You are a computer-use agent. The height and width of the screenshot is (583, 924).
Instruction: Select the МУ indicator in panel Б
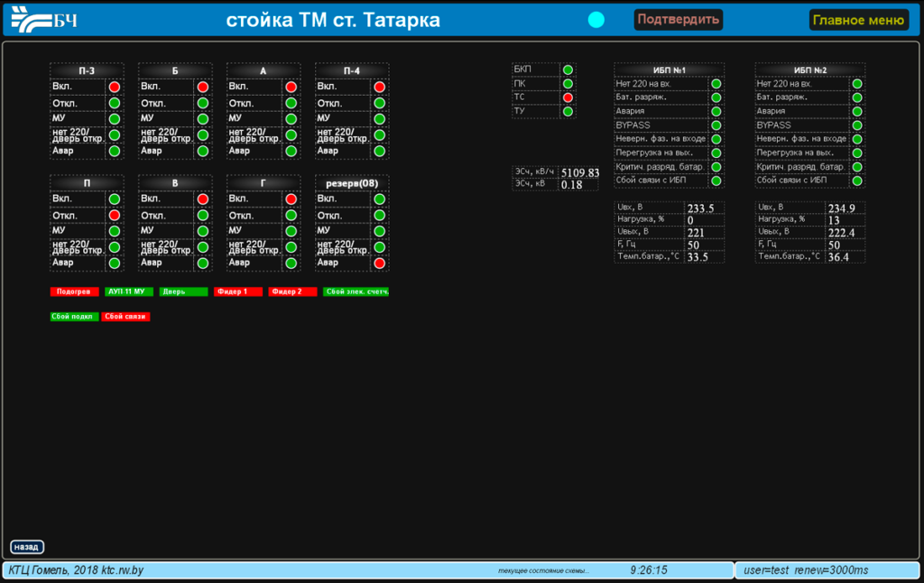click(x=203, y=119)
